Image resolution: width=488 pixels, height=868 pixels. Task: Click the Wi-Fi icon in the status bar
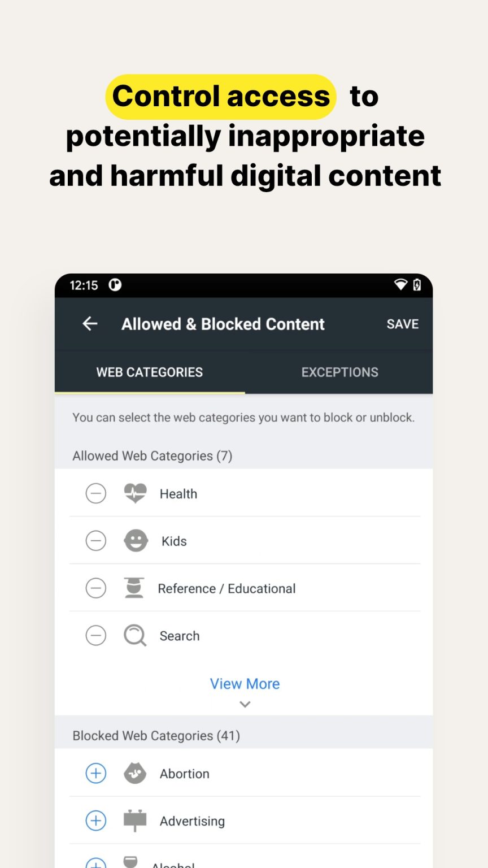click(x=401, y=285)
